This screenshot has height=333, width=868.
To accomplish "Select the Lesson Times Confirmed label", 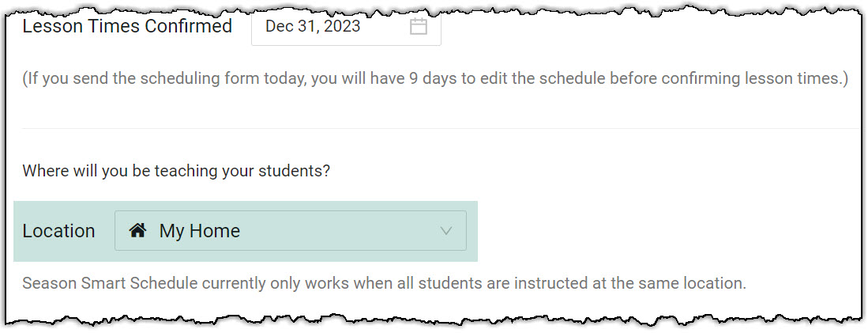I will pos(127,26).
